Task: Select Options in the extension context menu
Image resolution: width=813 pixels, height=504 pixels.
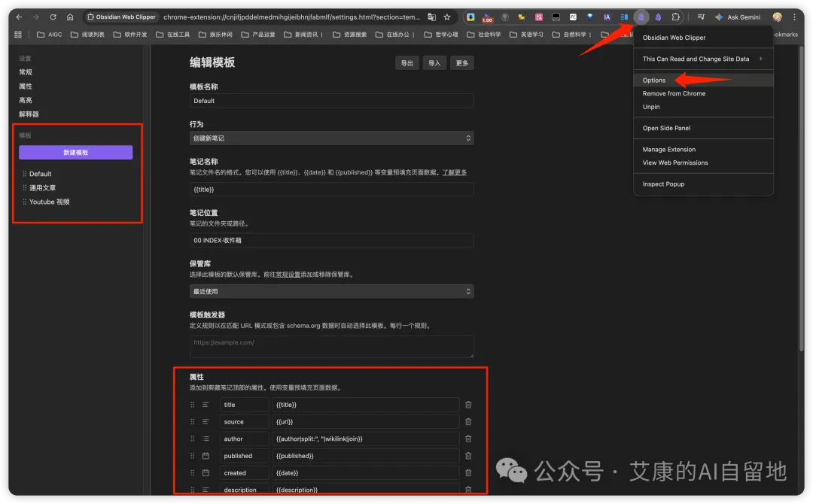Action: coord(654,80)
